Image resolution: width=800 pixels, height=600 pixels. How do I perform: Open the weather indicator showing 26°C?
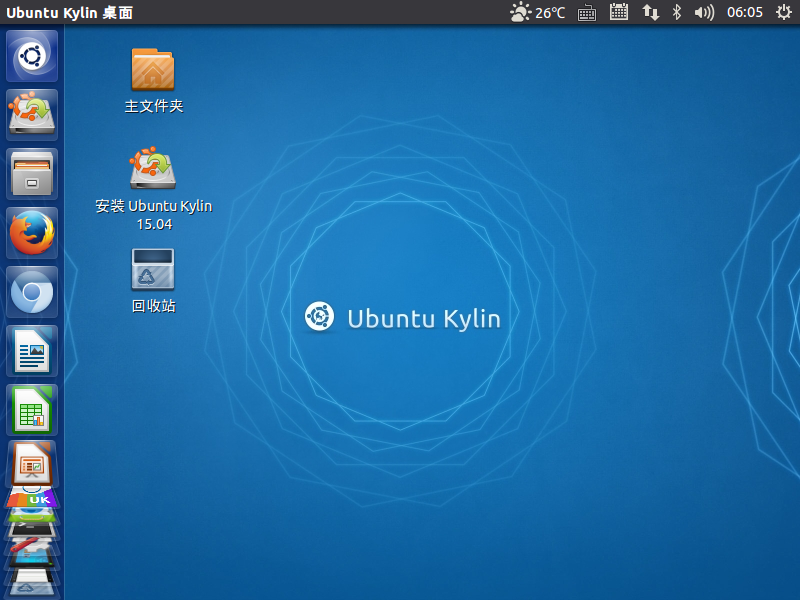[537, 12]
